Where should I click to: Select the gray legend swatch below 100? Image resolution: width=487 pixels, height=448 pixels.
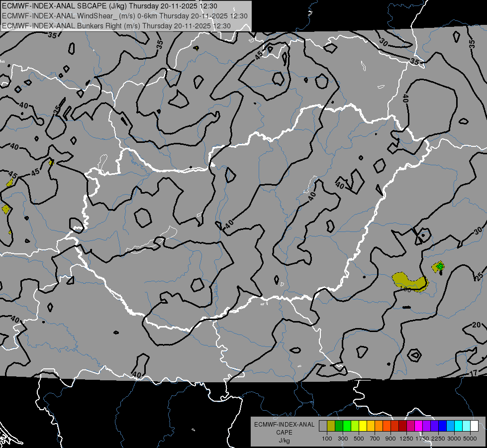tap(323, 426)
